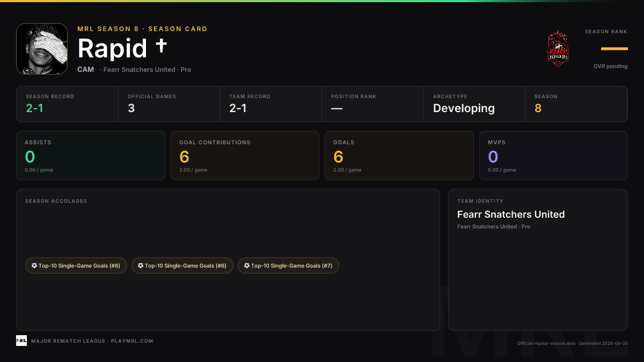The width and height of the screenshot is (644, 362).
Task: Click the Team Identity heading
Action: point(480,201)
